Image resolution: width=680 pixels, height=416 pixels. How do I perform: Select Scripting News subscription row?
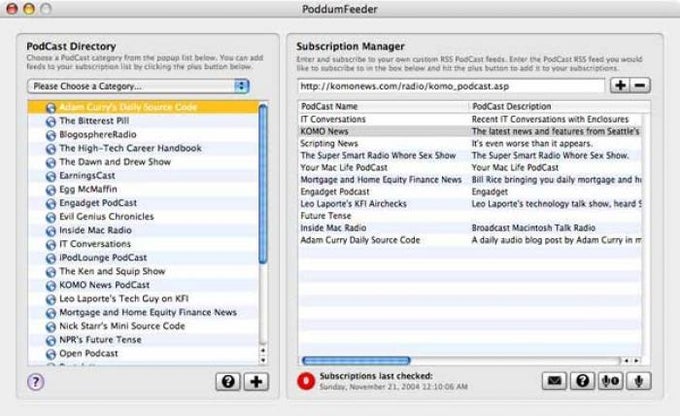click(470, 143)
